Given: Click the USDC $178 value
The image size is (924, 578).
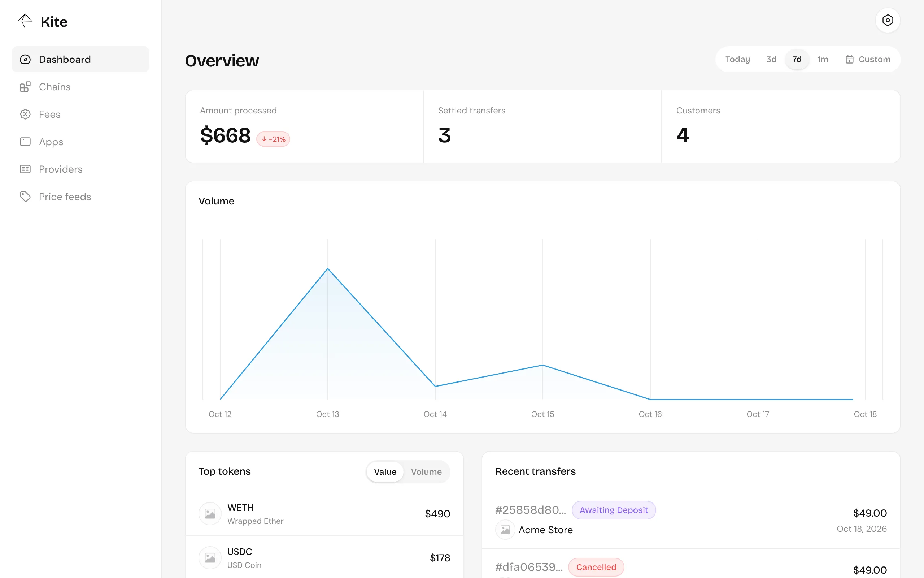Looking at the screenshot, I should coord(440,558).
